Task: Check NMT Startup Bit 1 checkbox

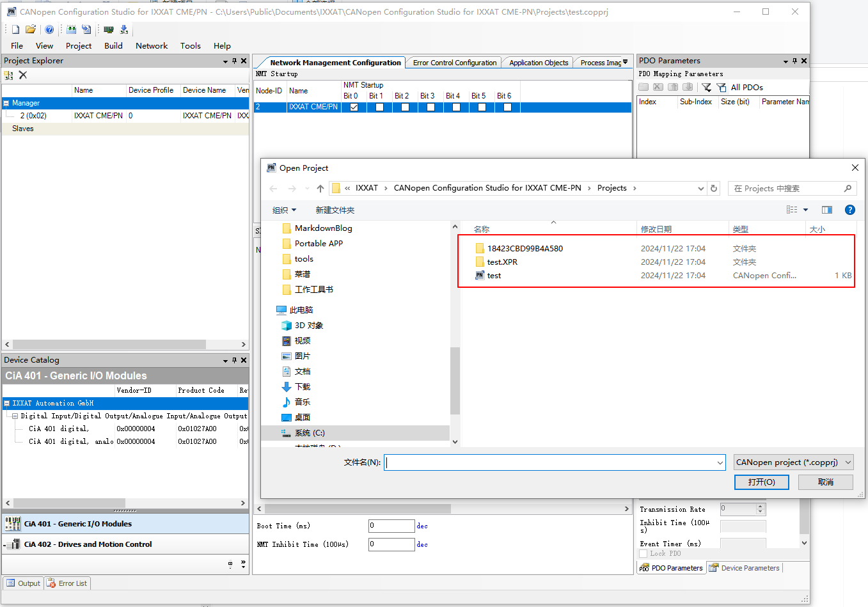Action: tap(379, 107)
